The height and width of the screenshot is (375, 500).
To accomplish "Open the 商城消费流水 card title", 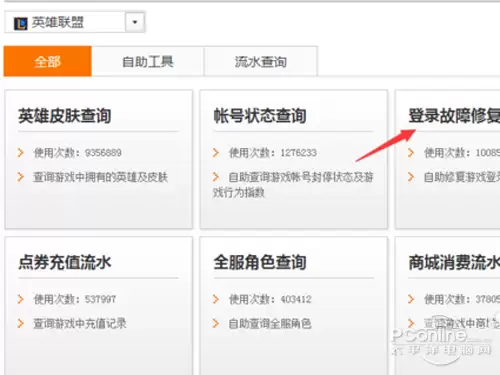I will pos(454,262).
